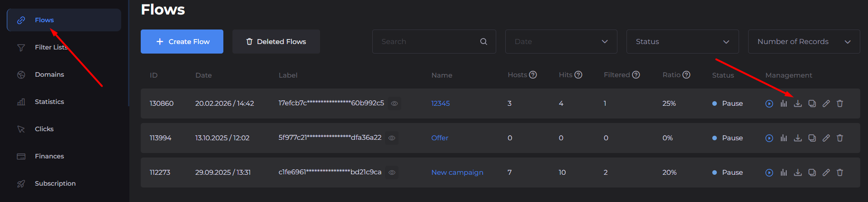Click the Create Flow button

pos(182,42)
